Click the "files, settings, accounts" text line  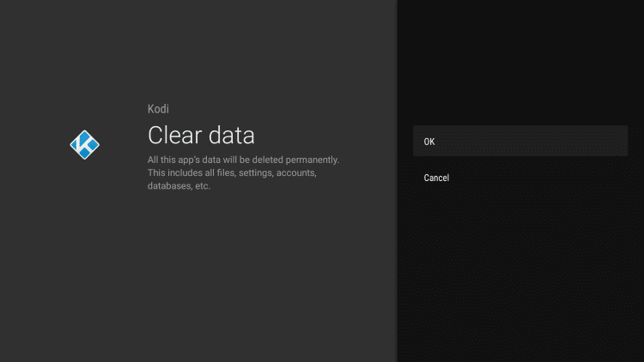(x=232, y=172)
